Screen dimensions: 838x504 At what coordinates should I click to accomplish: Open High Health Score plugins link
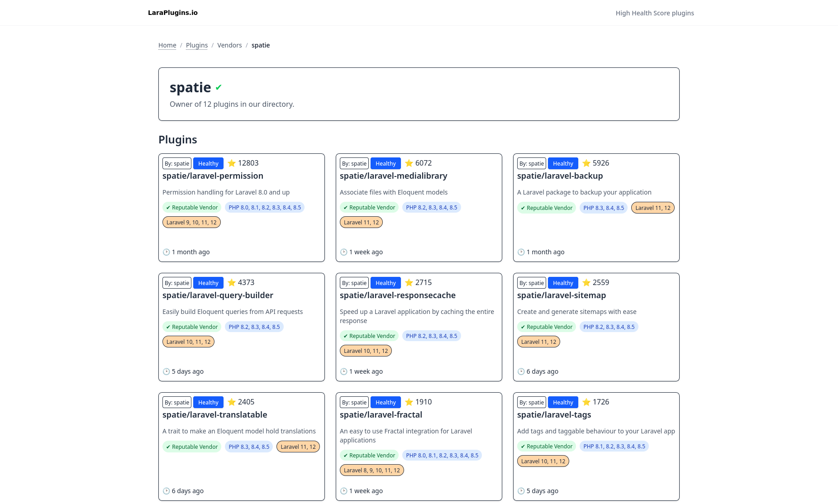[x=654, y=13]
